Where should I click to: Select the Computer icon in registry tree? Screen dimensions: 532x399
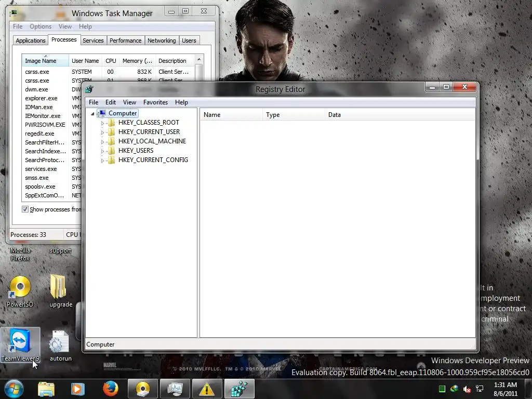pos(102,113)
